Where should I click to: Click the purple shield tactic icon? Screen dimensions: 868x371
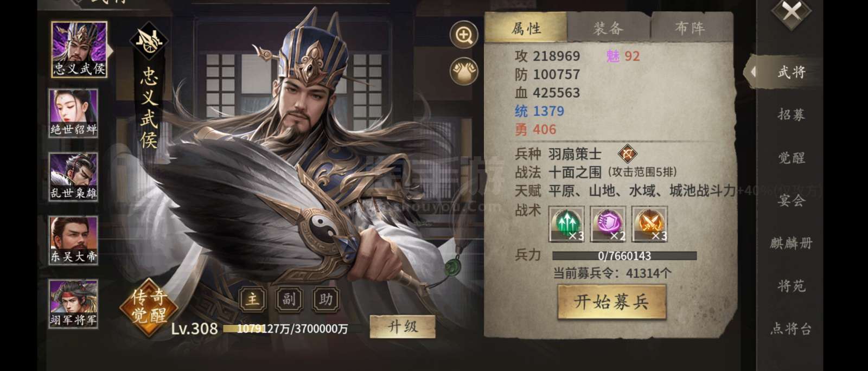click(x=608, y=223)
